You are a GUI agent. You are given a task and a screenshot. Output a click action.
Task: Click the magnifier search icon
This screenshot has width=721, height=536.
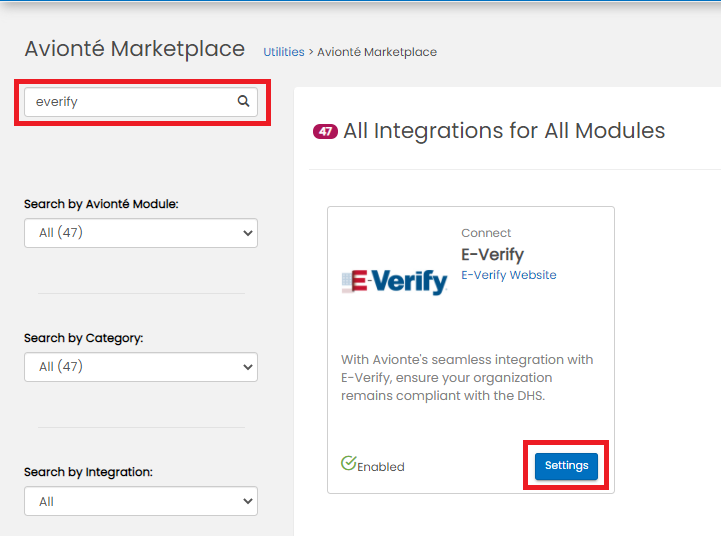click(x=243, y=101)
